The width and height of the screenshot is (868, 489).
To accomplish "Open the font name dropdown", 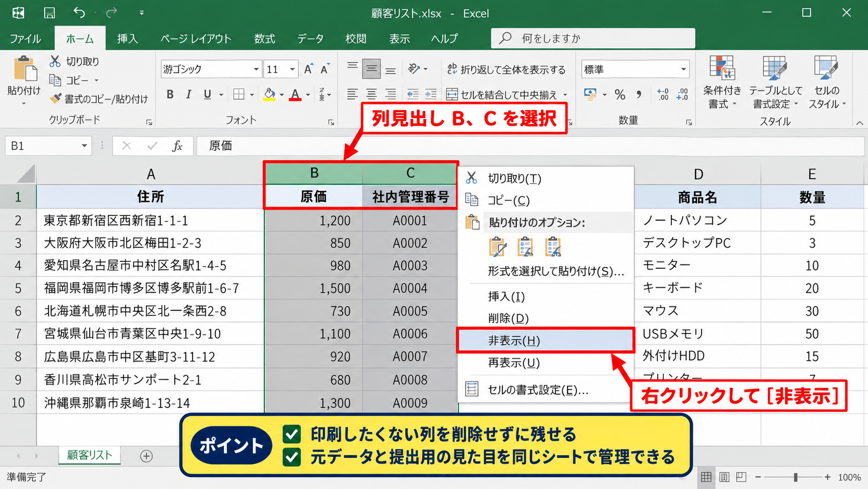I will [x=256, y=69].
